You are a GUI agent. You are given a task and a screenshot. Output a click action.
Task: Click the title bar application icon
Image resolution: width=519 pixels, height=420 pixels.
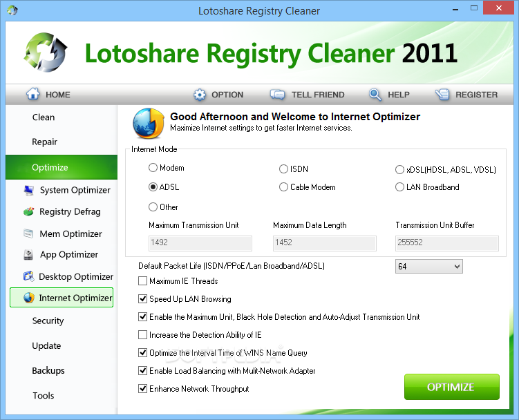[x=12, y=10]
